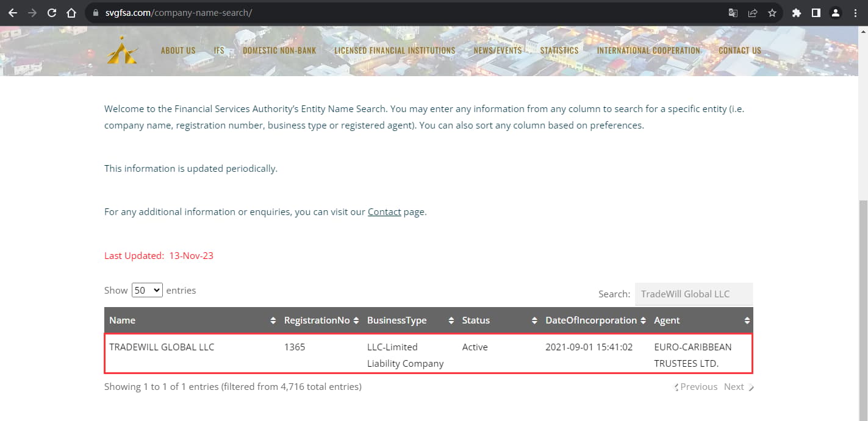Screen dimensions: 868x421
Task: Sort table by BusinessType column
Action: tap(410, 320)
